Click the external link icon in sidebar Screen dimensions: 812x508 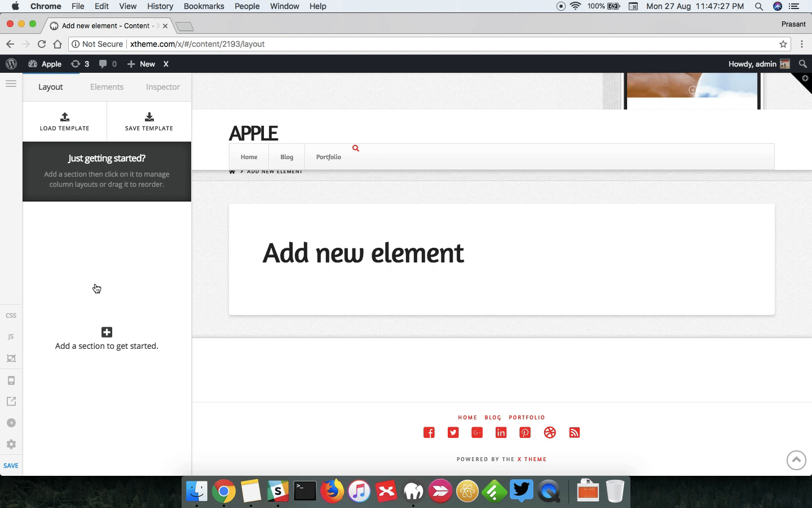click(x=11, y=401)
